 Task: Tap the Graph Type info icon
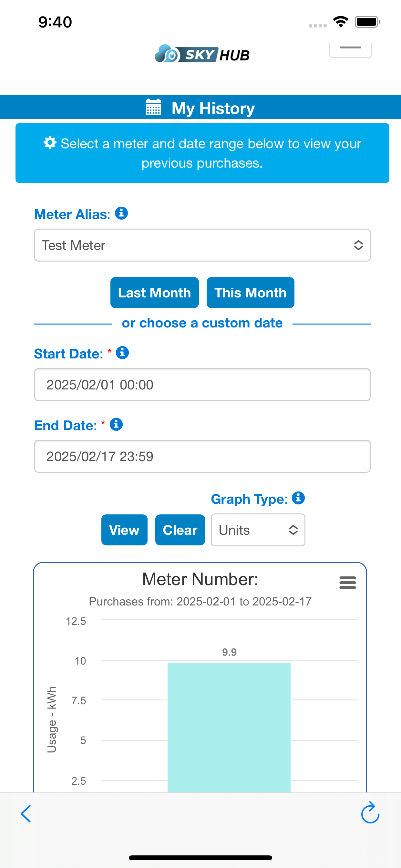[298, 498]
